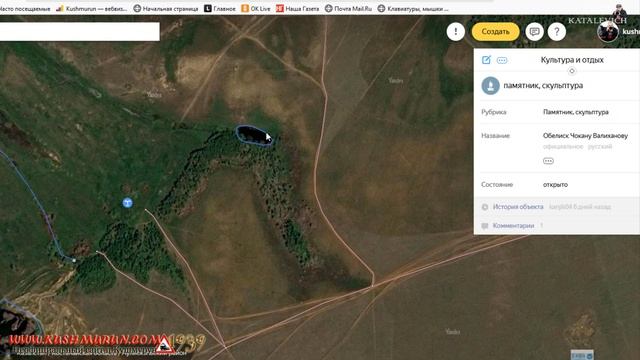Click the Обелиск Чокану Валиханову name
640x360 pixels.
[x=585, y=136]
